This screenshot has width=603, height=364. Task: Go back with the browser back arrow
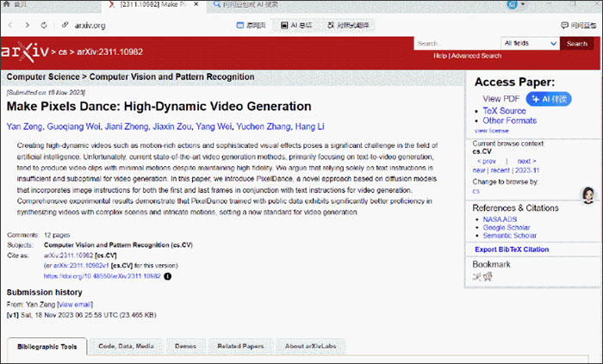click(x=10, y=25)
